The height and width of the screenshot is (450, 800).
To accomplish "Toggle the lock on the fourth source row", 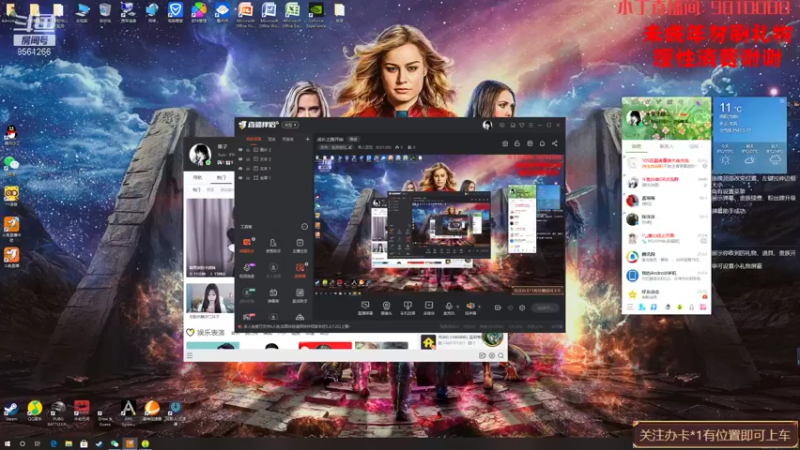I will coord(248,178).
